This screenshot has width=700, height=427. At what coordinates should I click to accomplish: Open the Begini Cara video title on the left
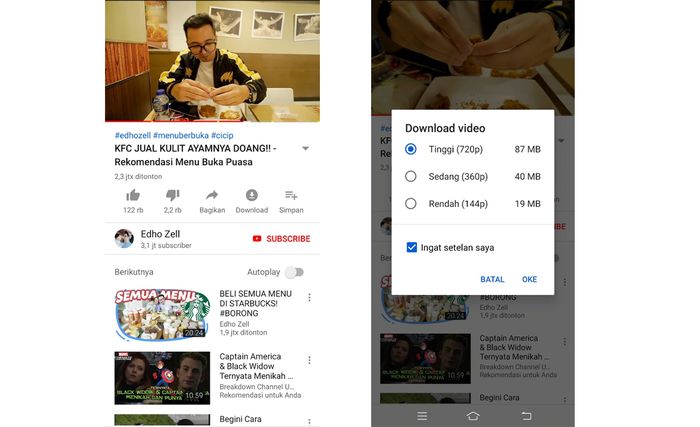click(x=240, y=419)
